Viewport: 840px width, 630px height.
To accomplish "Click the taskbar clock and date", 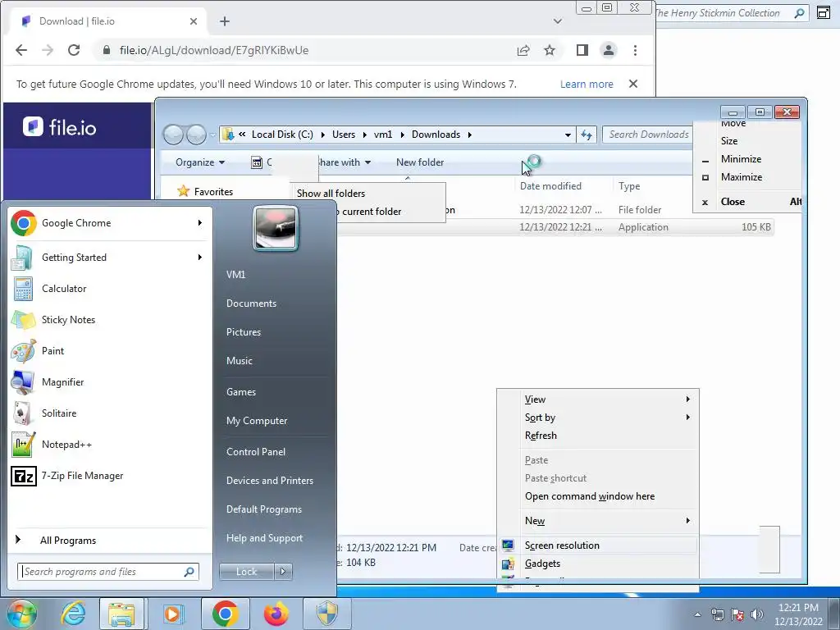I will tap(798, 614).
